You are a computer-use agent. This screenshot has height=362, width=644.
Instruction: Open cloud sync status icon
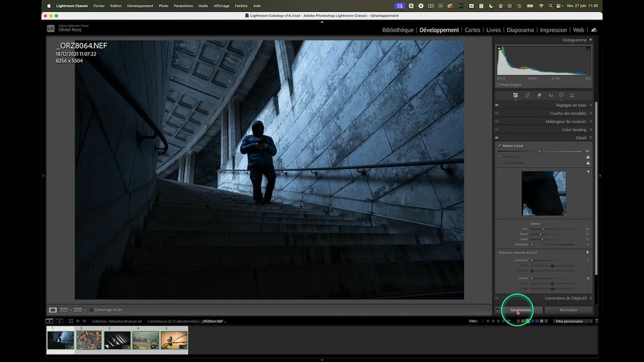(594, 30)
